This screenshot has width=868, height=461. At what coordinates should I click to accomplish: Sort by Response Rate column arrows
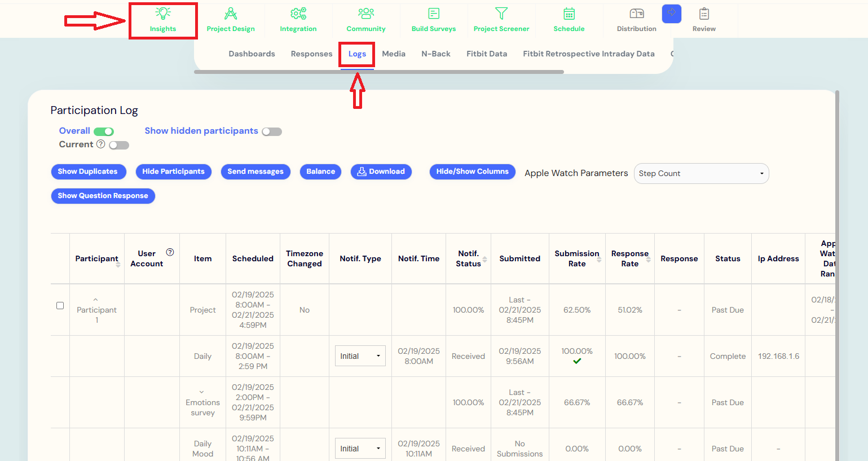(x=648, y=259)
